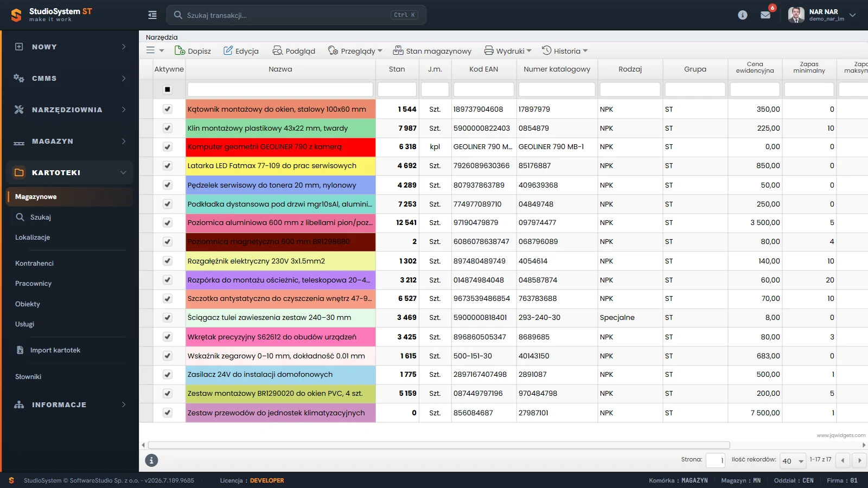Toggle Aktywne checkbox for Komputer geometrii GEOLINER
Screen dimensions: 868x488
tap(168, 147)
